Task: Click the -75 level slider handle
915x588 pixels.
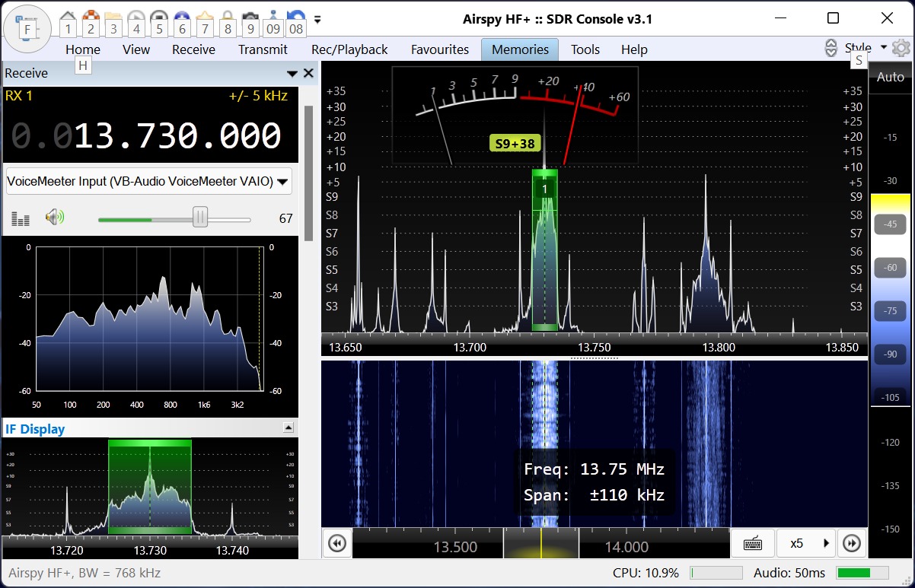Action: click(x=890, y=311)
